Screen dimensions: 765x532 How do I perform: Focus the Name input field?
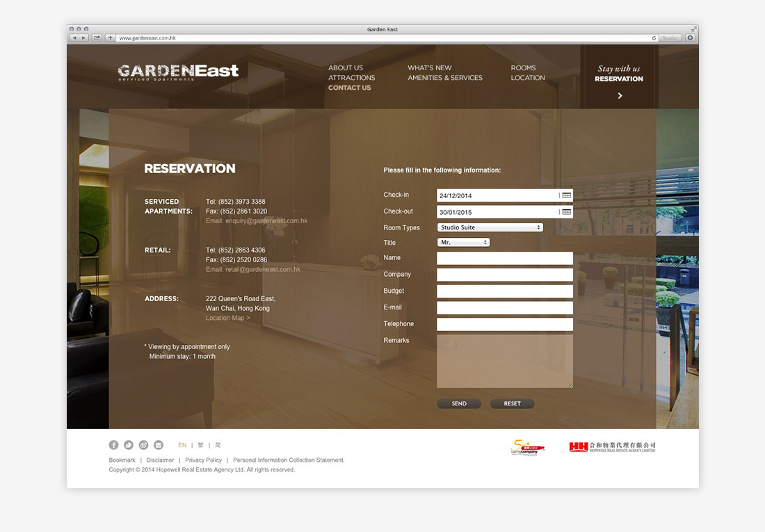coord(505,258)
